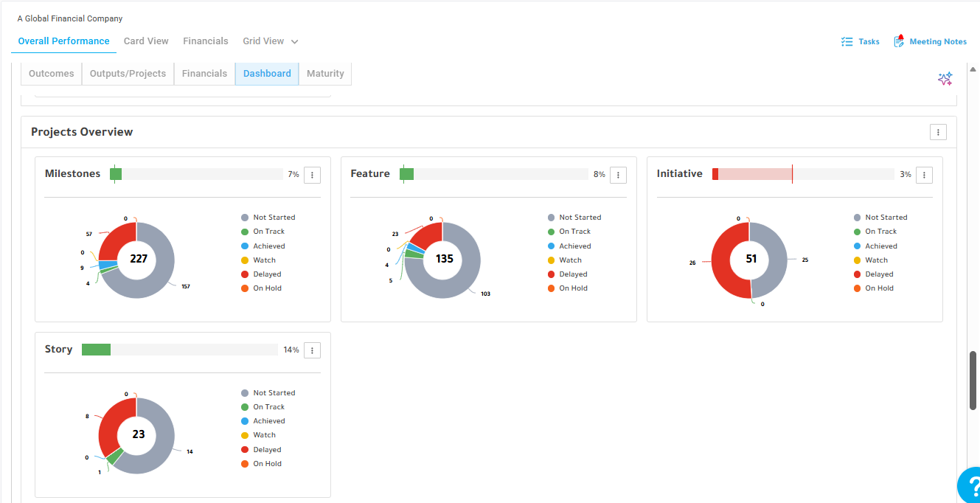Viewport: 980px width, 503px height.
Task: Open Initiative card three-dot menu
Action: [x=924, y=175]
